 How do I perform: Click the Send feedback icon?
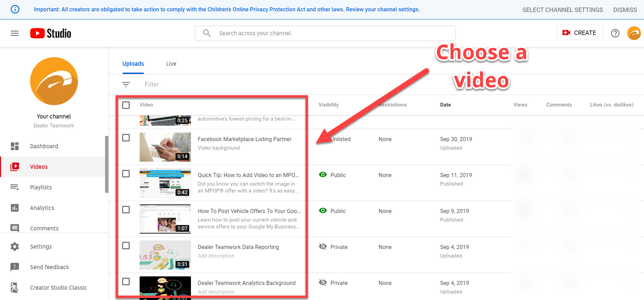click(15, 267)
